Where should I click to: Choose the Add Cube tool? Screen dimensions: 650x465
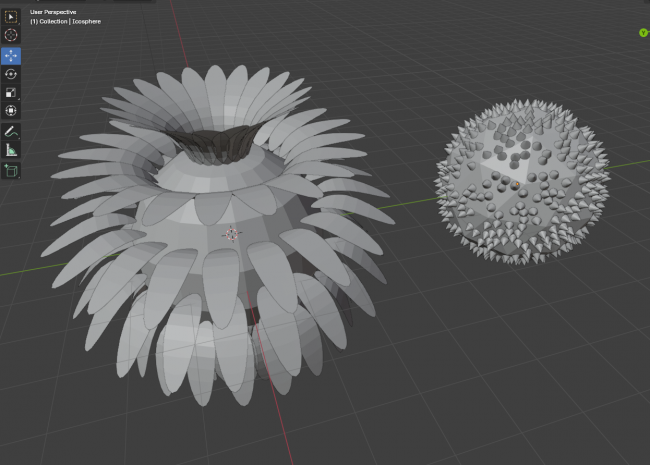point(12,170)
